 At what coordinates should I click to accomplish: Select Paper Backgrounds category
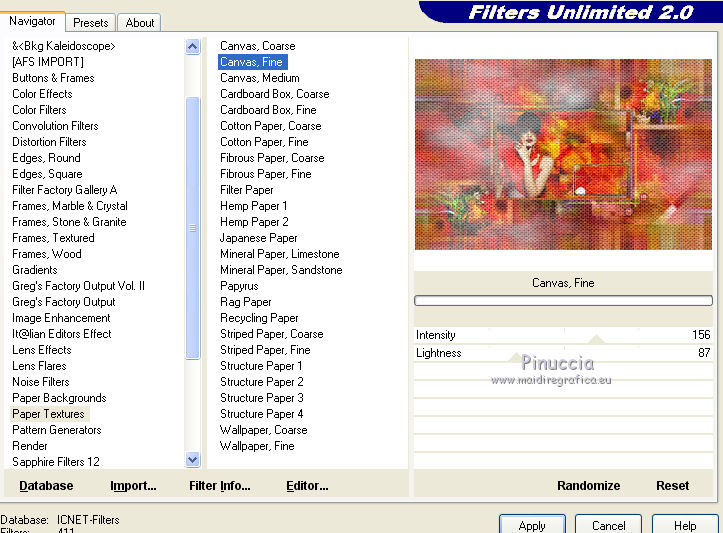59,398
